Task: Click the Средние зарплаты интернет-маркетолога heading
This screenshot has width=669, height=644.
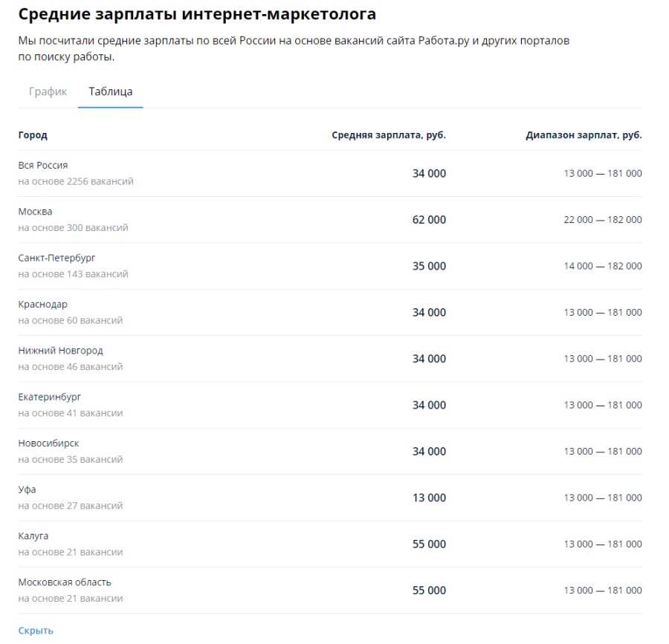Action: click(197, 14)
